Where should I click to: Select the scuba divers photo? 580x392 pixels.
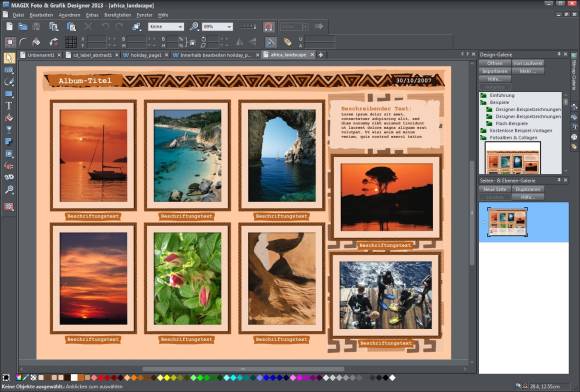(x=385, y=295)
